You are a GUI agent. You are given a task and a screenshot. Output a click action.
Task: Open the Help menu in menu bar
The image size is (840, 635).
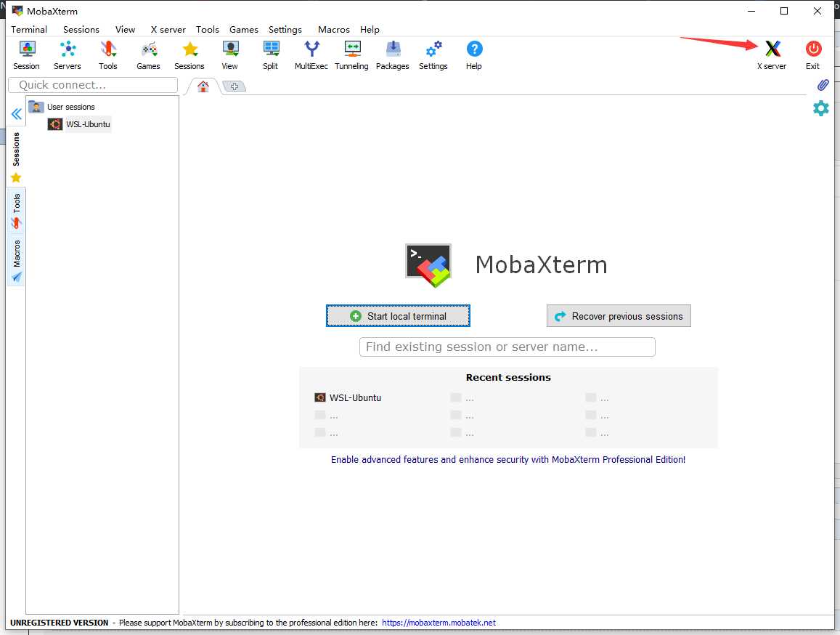[370, 30]
